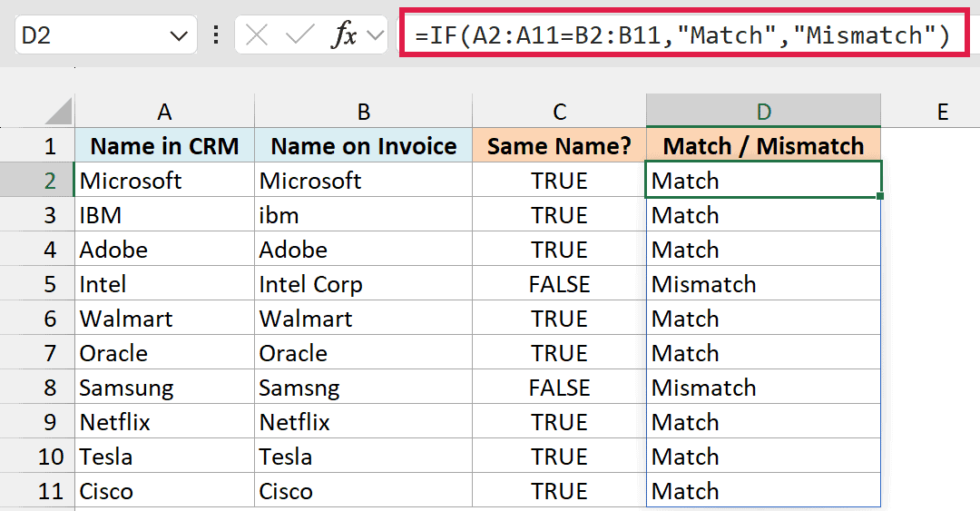This screenshot has height=511, width=980.
Task: Select row 10 header
Action: coord(37,456)
